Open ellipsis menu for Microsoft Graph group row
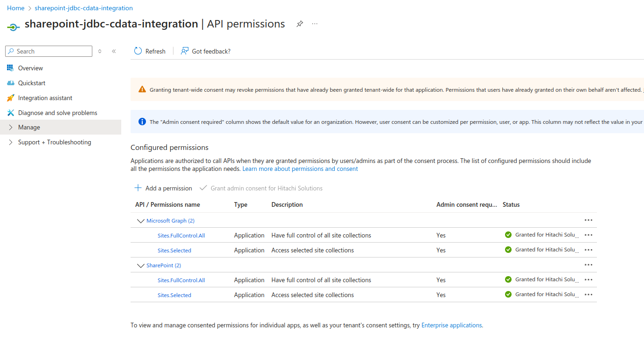This screenshot has width=644, height=339. point(589,220)
